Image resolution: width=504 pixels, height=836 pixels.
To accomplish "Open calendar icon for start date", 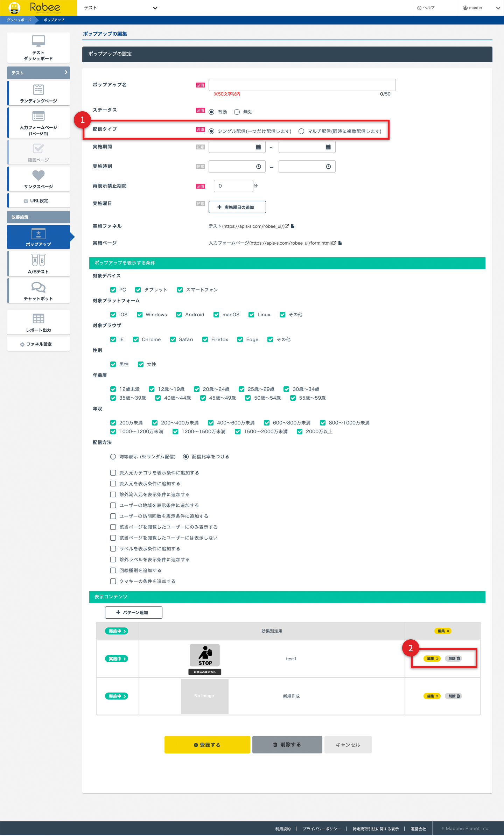I will (x=258, y=147).
